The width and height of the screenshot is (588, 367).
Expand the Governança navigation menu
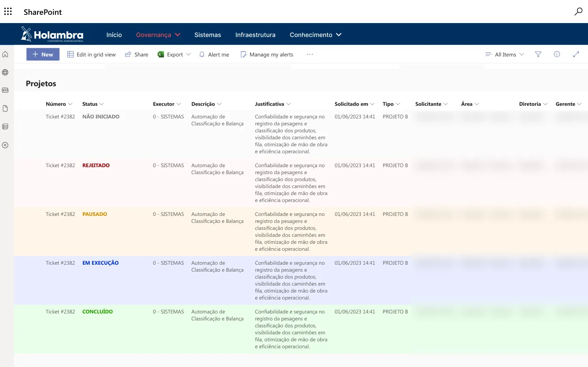click(x=158, y=35)
